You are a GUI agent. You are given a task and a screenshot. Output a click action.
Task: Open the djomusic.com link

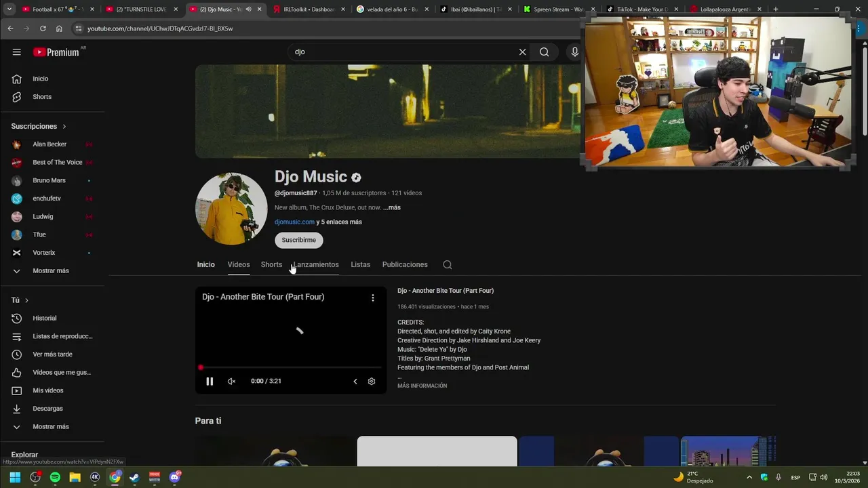294,222
